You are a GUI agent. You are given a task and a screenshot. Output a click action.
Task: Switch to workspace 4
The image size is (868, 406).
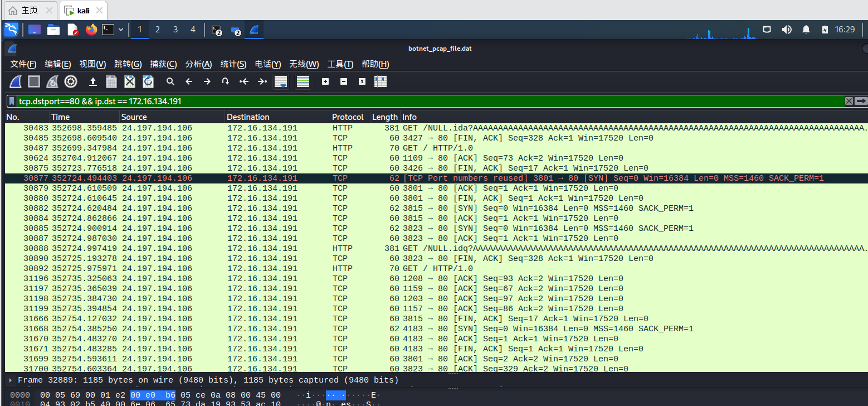[193, 30]
